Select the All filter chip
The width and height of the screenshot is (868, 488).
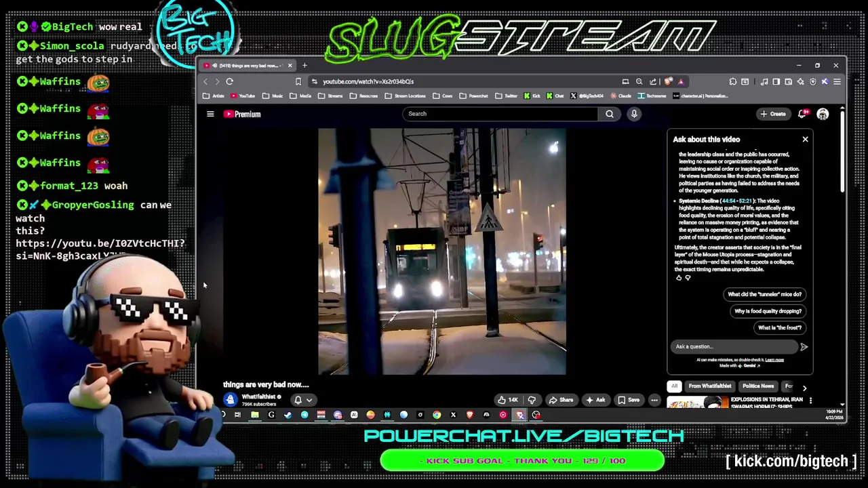click(x=674, y=386)
